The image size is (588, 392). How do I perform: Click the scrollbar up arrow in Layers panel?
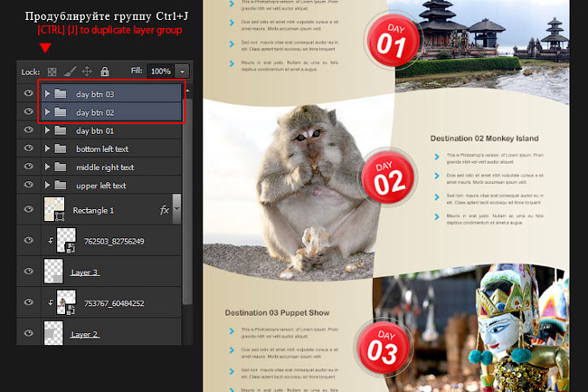tap(187, 91)
